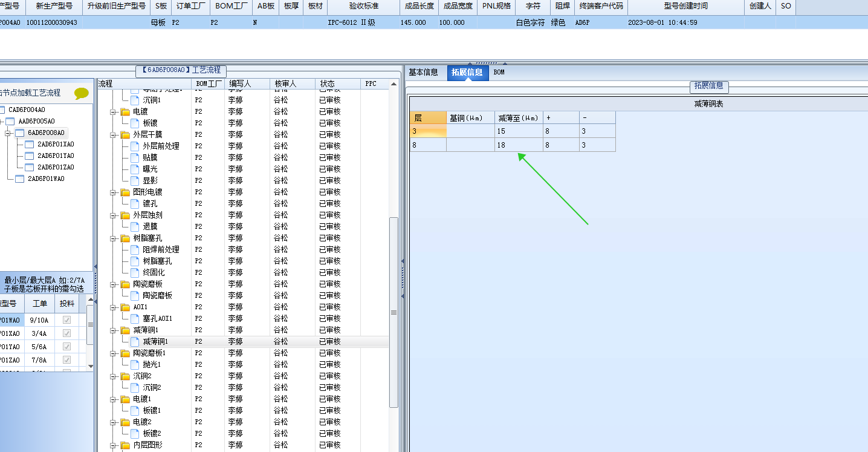This screenshot has width=868, height=452.
Task: Click the window icon next to CAD6P004A0
Action: 1,110
